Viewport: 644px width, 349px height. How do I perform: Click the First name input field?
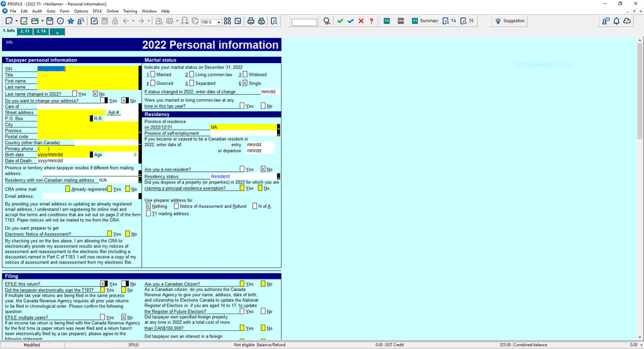click(x=88, y=80)
